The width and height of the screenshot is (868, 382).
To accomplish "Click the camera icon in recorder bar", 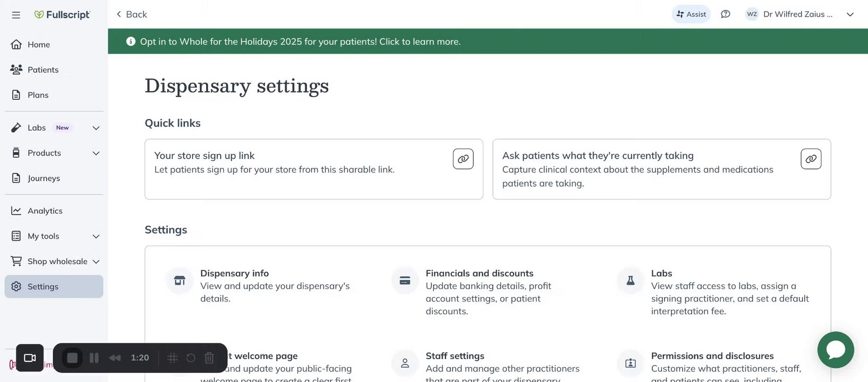I will 30,358.
